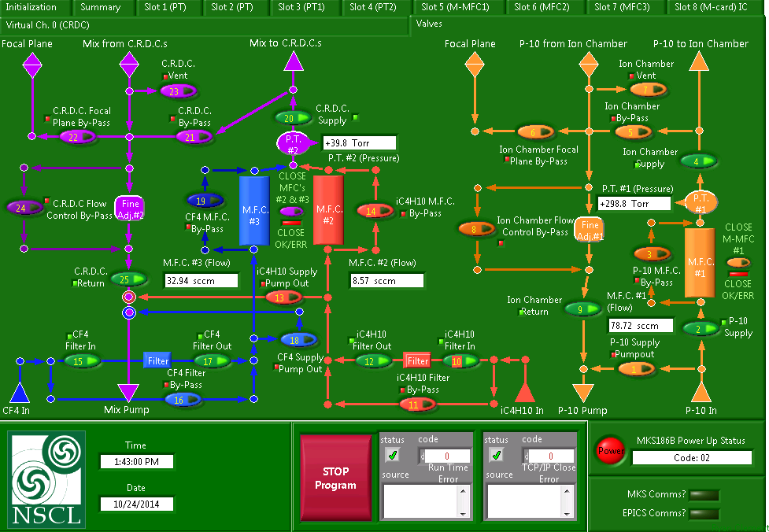Toggle the CLOSE MFC's #2 & #3 switch
769x532 pixels.
tap(291, 212)
